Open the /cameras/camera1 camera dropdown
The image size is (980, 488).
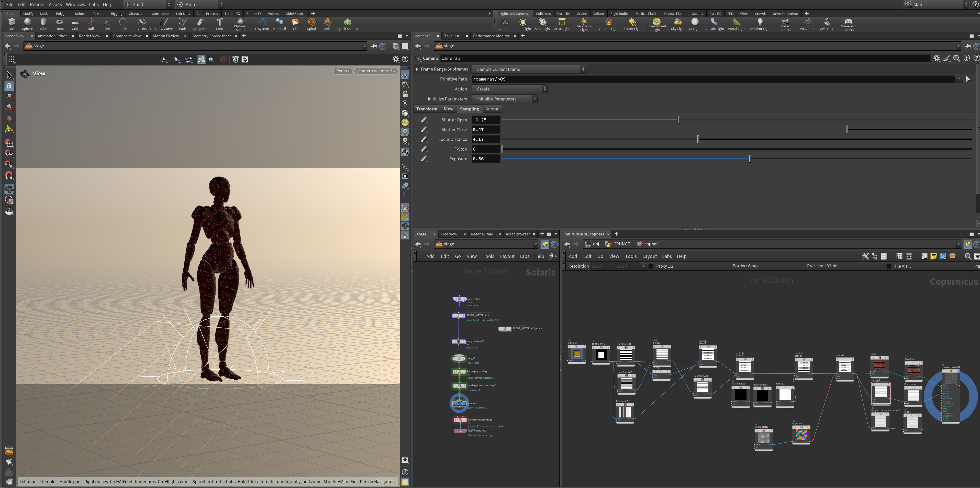(x=376, y=71)
